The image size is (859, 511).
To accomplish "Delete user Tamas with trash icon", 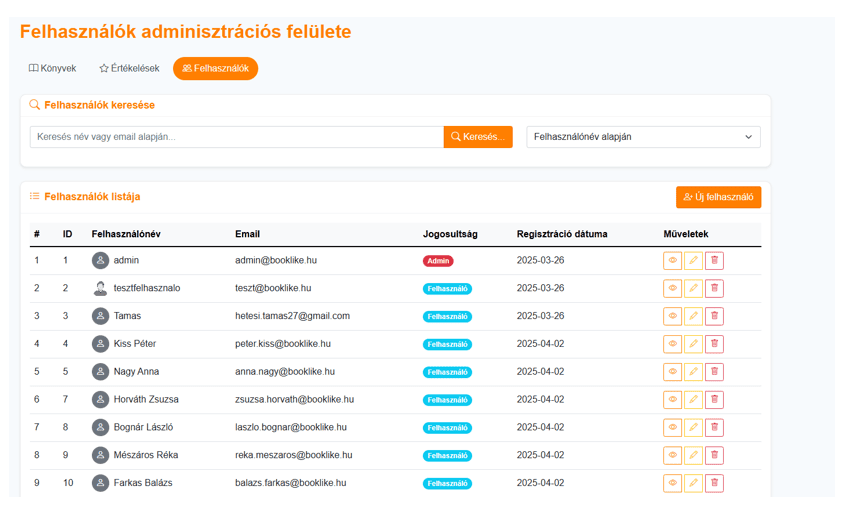I will (714, 316).
